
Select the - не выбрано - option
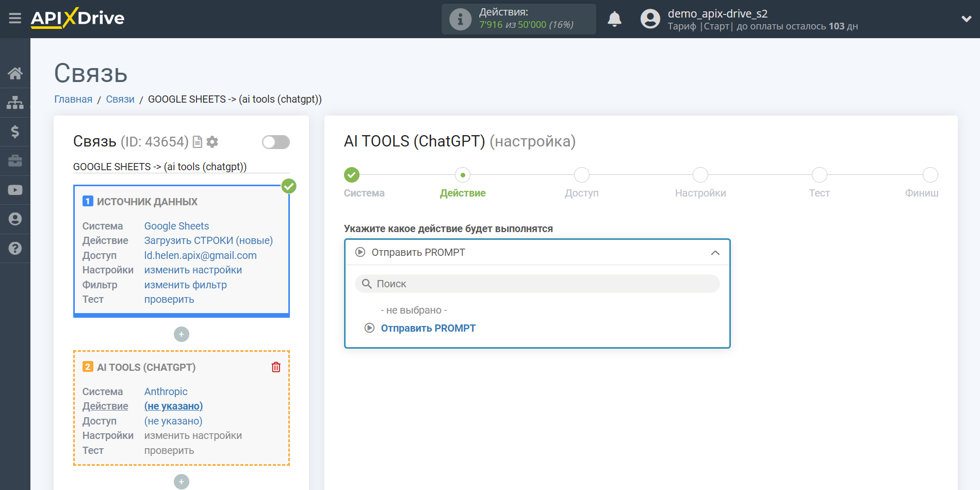(x=414, y=310)
